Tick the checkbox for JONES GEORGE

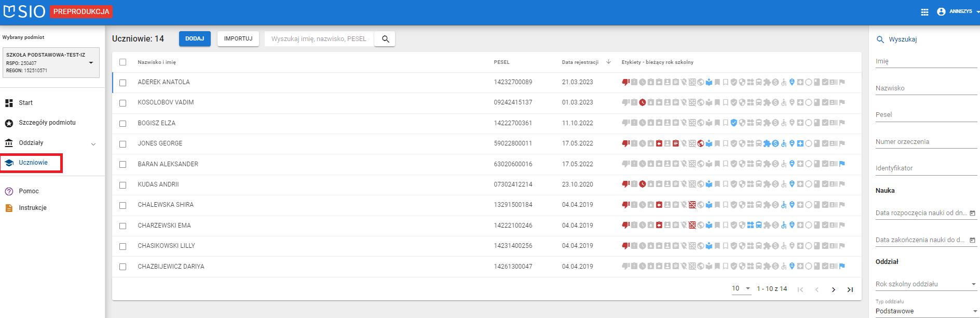pyautogui.click(x=123, y=144)
